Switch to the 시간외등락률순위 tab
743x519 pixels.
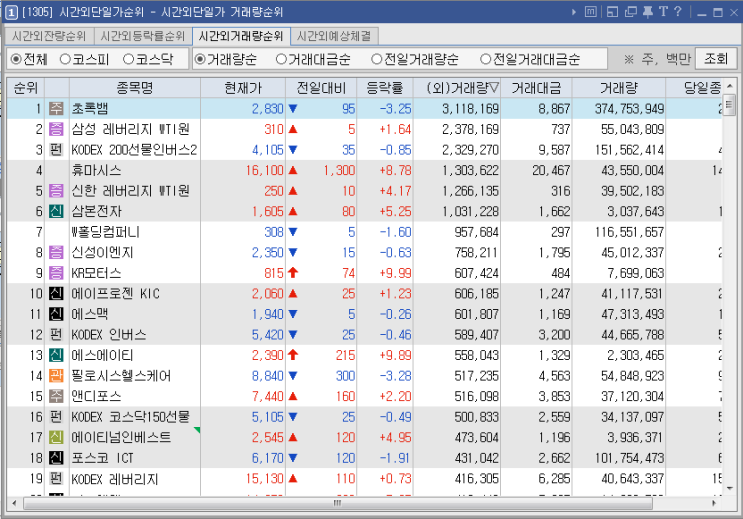[x=143, y=36]
